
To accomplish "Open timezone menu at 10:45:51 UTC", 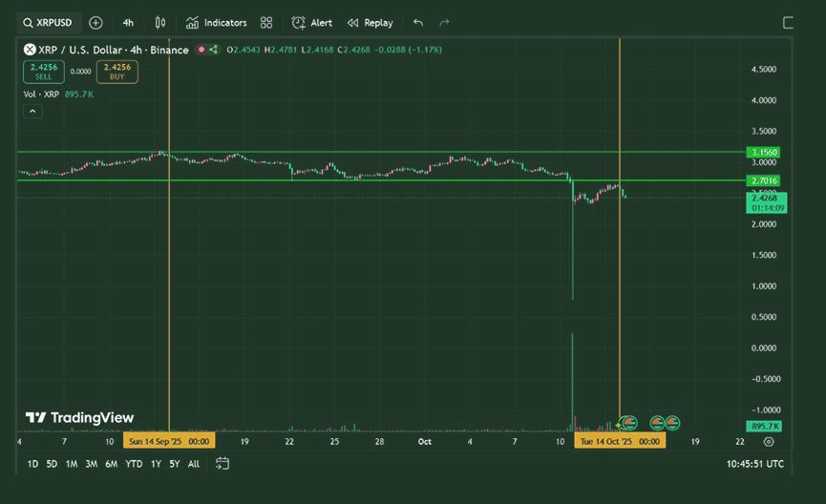I will (755, 464).
